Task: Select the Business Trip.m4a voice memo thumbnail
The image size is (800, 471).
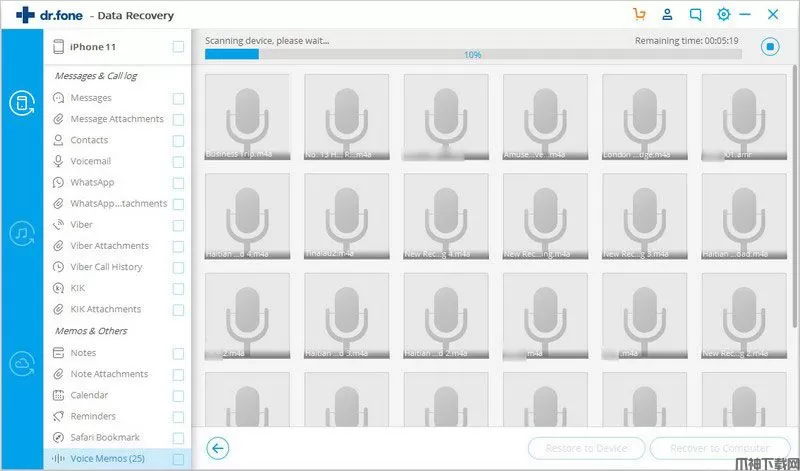Action: (x=247, y=117)
